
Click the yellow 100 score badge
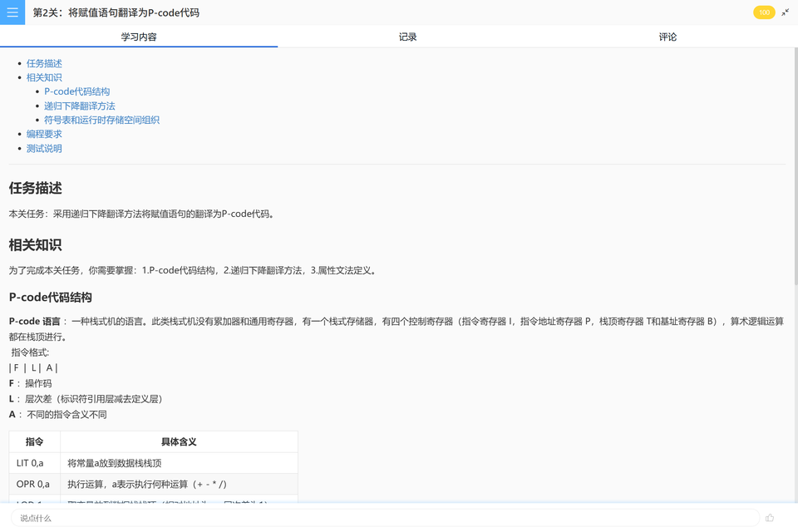(x=764, y=12)
